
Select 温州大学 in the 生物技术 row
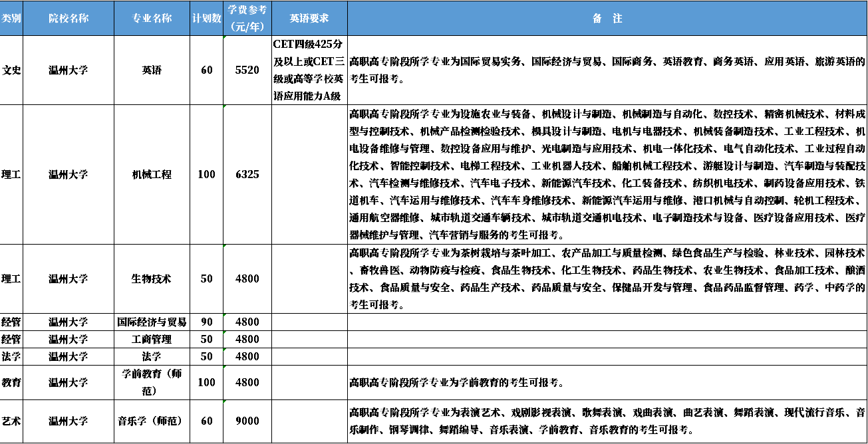(69, 279)
